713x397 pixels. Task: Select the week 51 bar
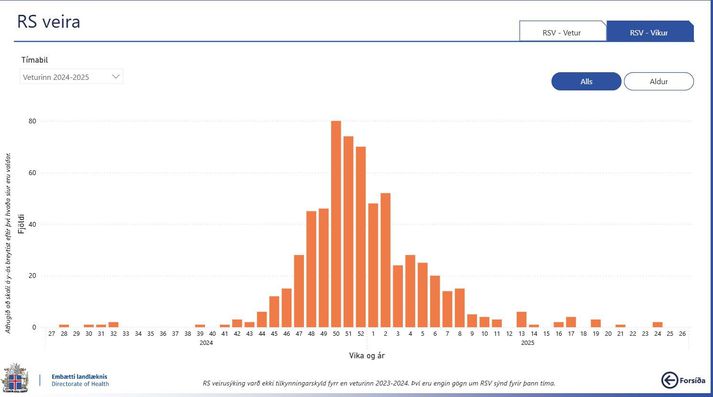pos(348,232)
